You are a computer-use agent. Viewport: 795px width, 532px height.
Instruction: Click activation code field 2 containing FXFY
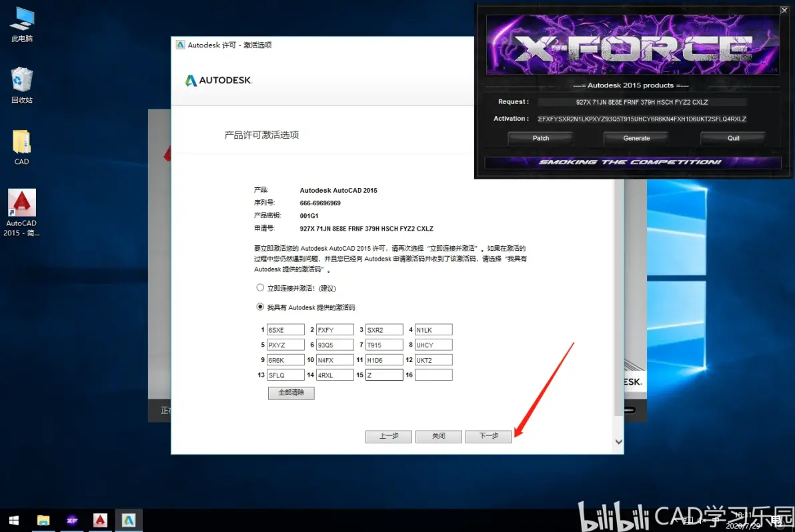pos(335,330)
